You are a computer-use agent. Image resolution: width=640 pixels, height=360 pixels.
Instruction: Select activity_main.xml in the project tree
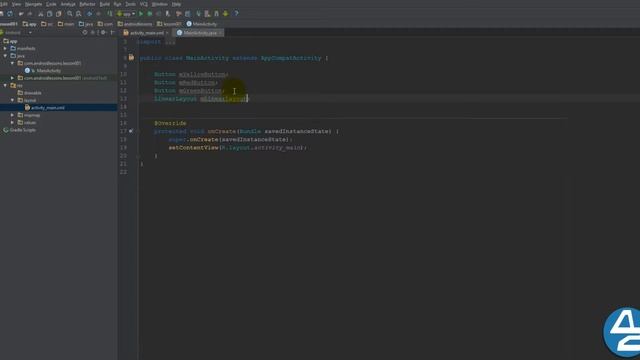[x=48, y=108]
